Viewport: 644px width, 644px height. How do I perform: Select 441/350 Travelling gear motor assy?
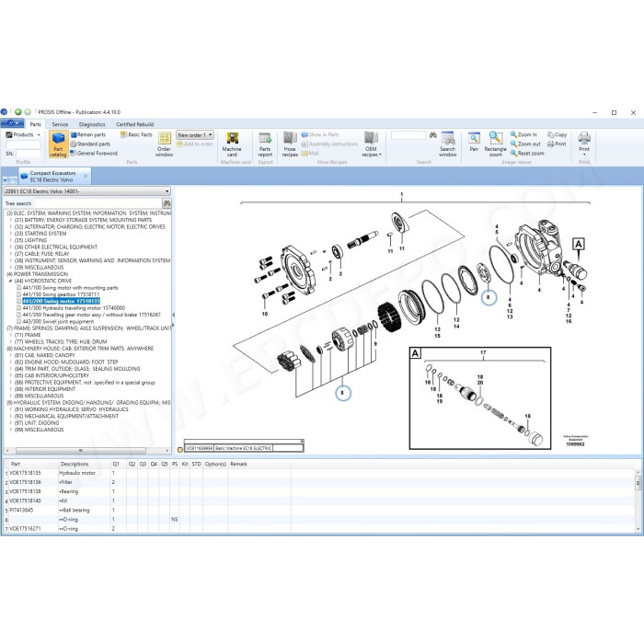92,315
